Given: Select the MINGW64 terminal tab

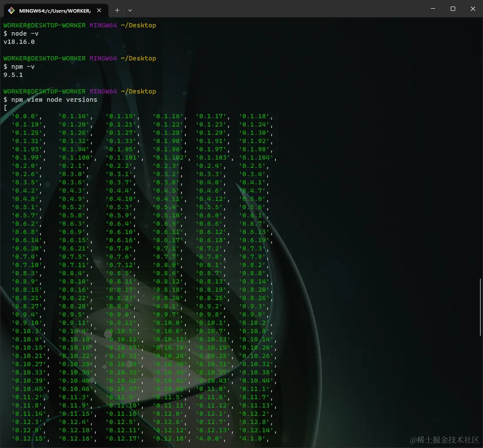Looking at the screenshot, I should 56,10.
